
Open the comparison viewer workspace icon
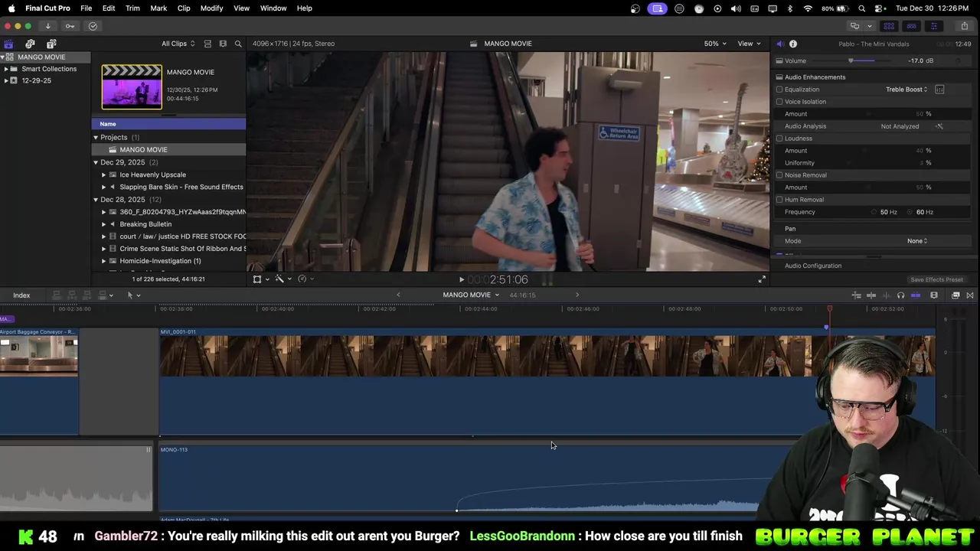(x=854, y=26)
